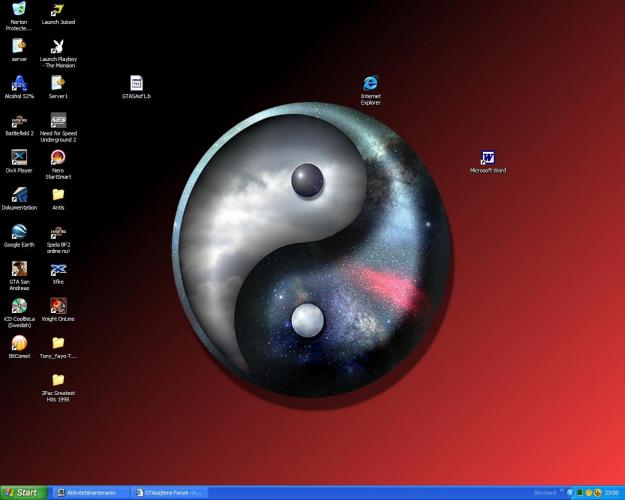Select the Antis folder on the desktop
Viewport: 625px width, 500px height.
point(58,194)
